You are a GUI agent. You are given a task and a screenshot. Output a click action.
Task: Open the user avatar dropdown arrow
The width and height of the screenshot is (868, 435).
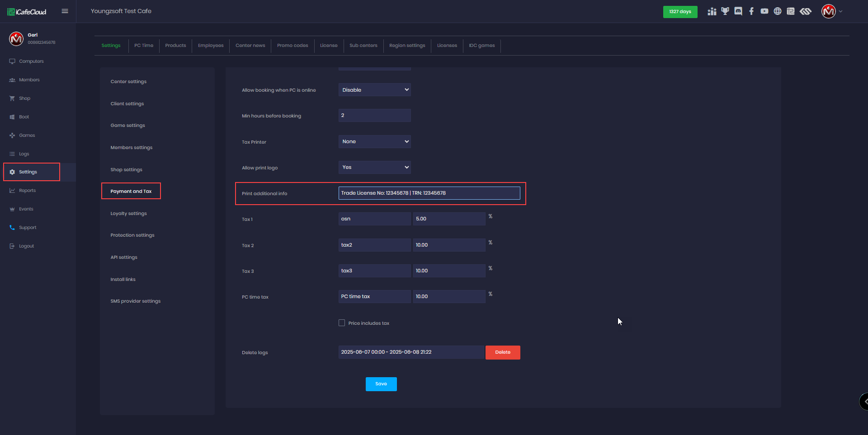coord(841,12)
